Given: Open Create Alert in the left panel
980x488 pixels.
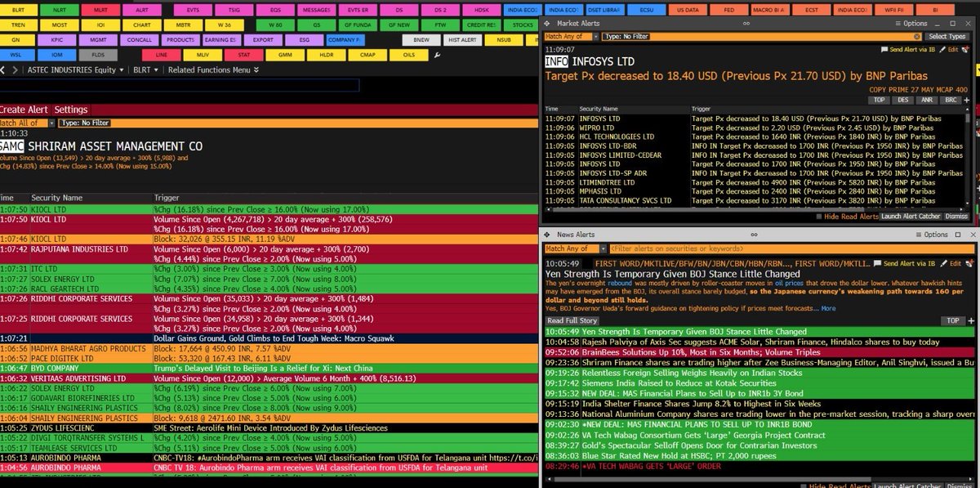Looking at the screenshot, I should [24, 110].
